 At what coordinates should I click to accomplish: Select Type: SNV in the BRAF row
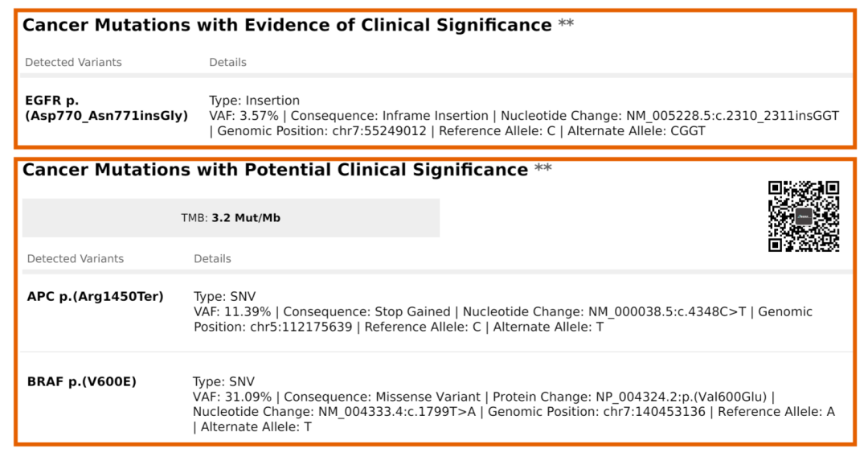(223, 382)
